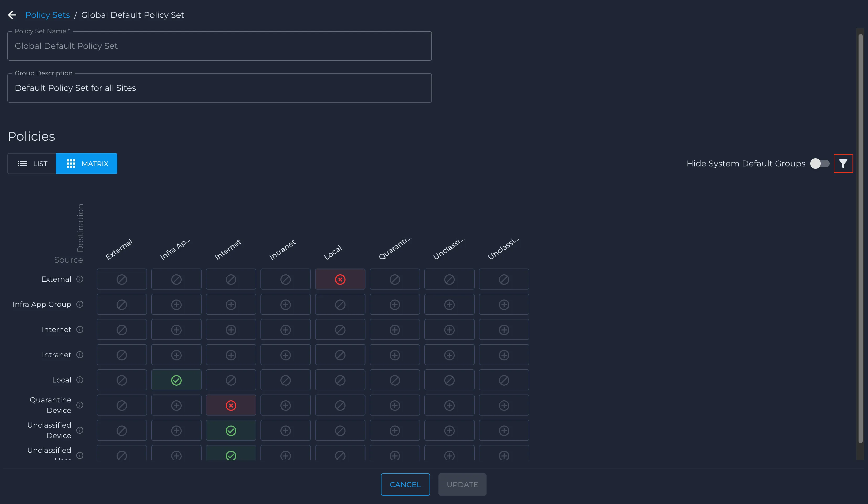Add policy Quarantine Device to Intranet

[286, 405]
